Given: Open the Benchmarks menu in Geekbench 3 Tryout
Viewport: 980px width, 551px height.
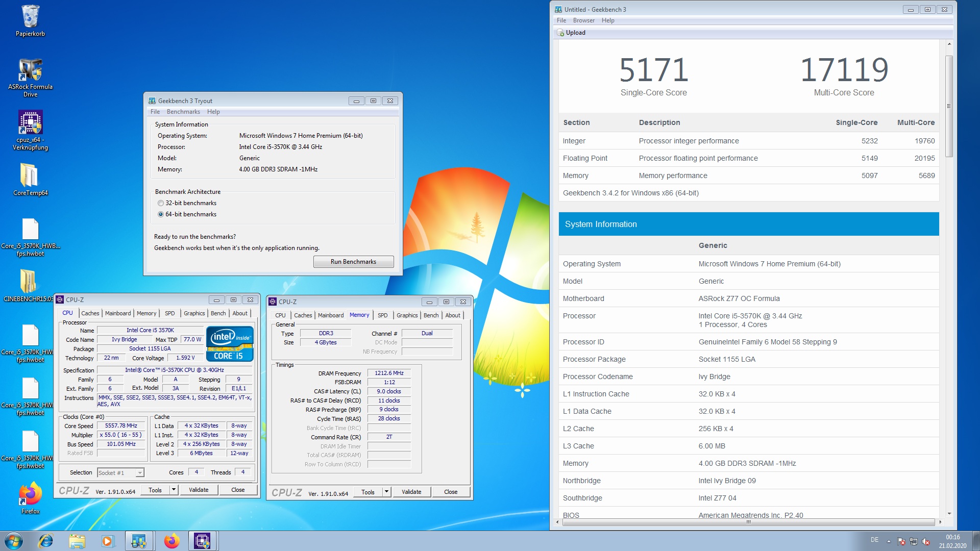Looking at the screenshot, I should click(183, 112).
